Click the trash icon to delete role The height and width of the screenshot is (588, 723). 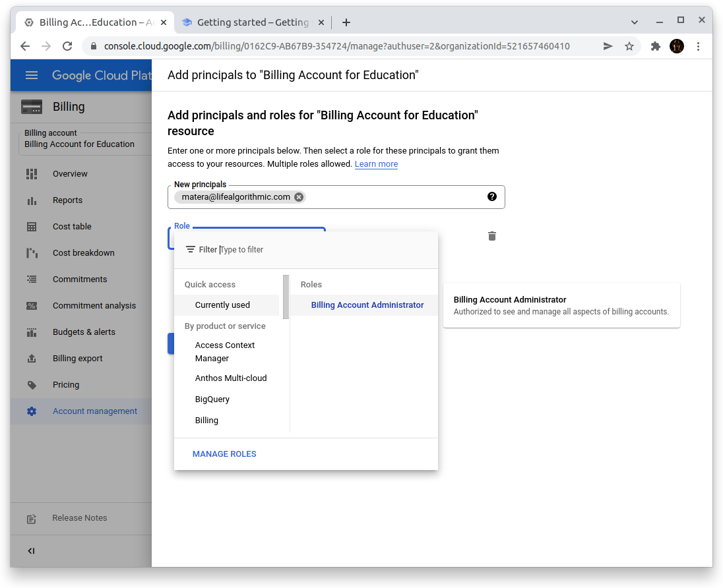click(491, 236)
